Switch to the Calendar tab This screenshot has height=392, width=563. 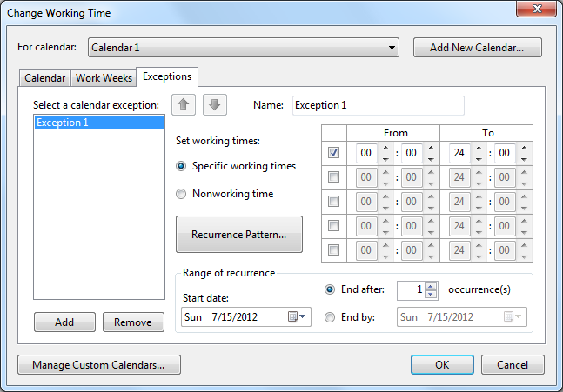click(x=44, y=78)
